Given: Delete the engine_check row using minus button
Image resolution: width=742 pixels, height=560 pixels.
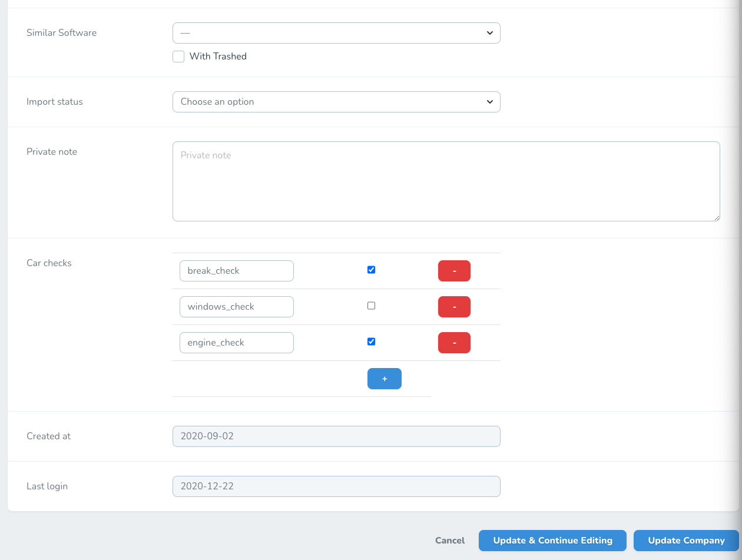Looking at the screenshot, I should point(454,343).
